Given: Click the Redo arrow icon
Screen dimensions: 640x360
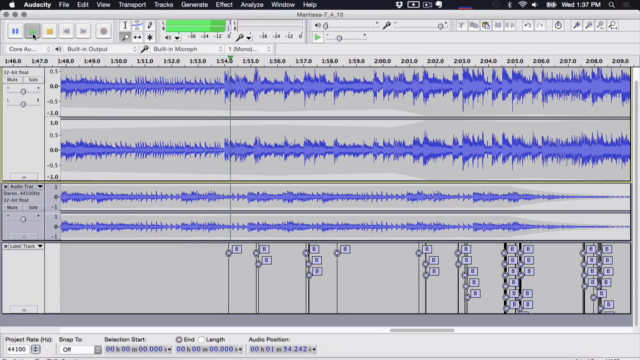Looking at the screenshot, I should (540, 25).
